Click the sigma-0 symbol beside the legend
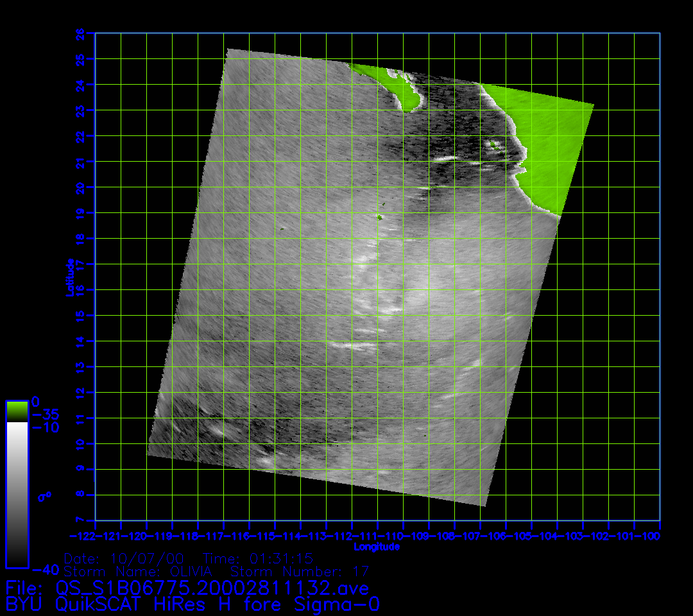 pyautogui.click(x=45, y=495)
